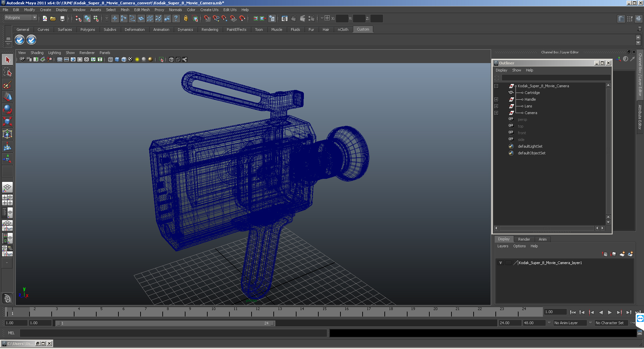Viewport: 644px width, 349px height.
Task: Open the selection mask dropdown arrow
Action: [107, 19]
